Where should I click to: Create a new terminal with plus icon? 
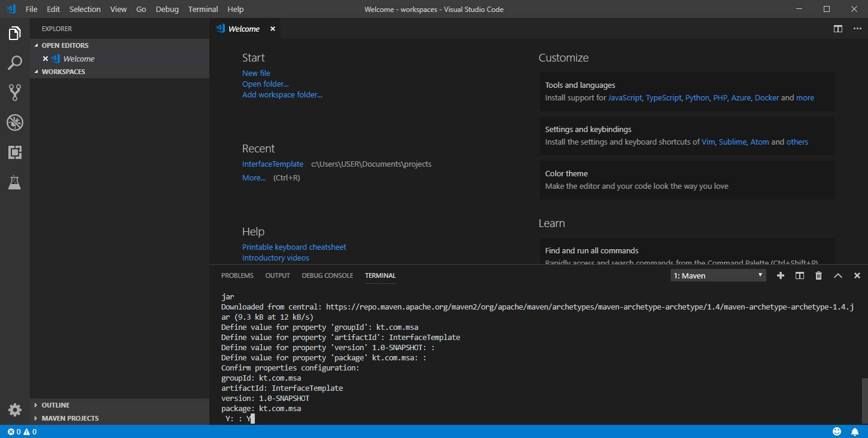pos(781,275)
